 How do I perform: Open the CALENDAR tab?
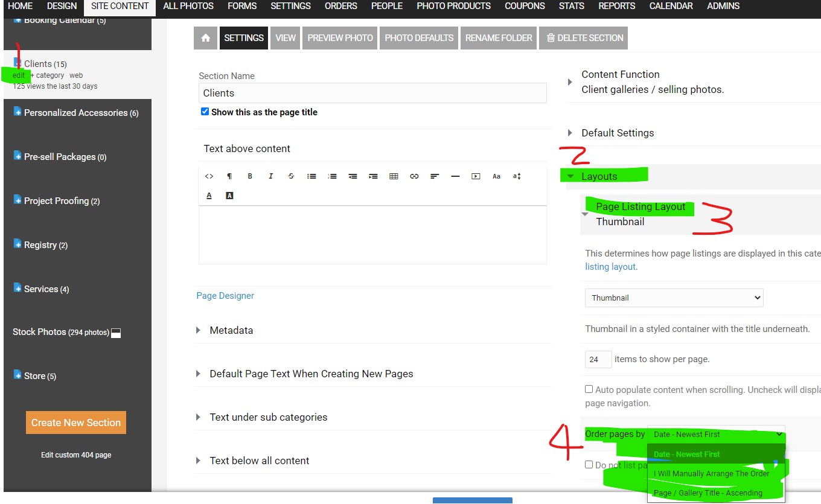pos(671,6)
